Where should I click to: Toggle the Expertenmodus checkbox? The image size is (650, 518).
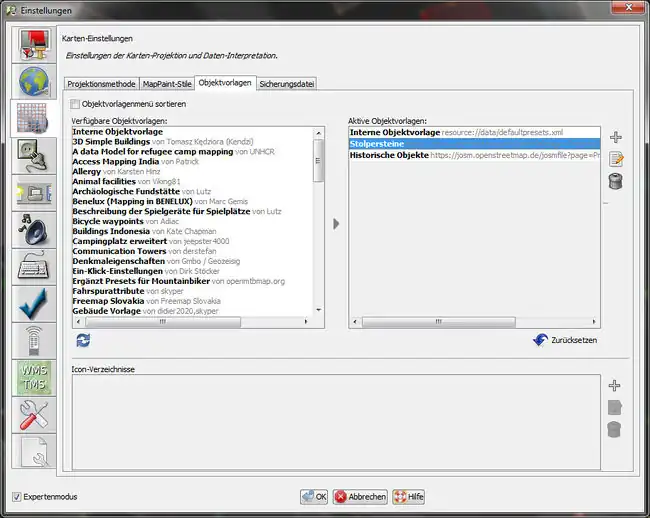tap(17, 496)
